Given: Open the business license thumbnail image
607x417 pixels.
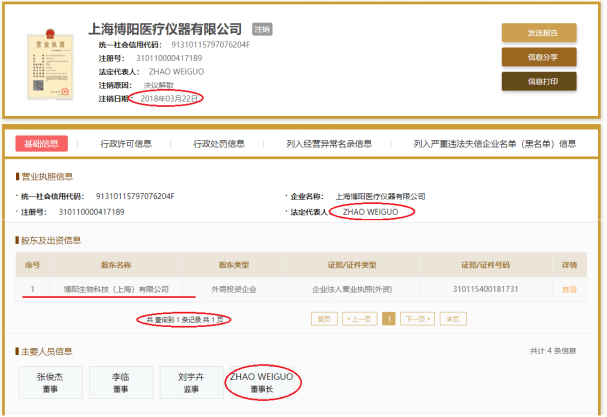Looking at the screenshot, I should 50,65.
